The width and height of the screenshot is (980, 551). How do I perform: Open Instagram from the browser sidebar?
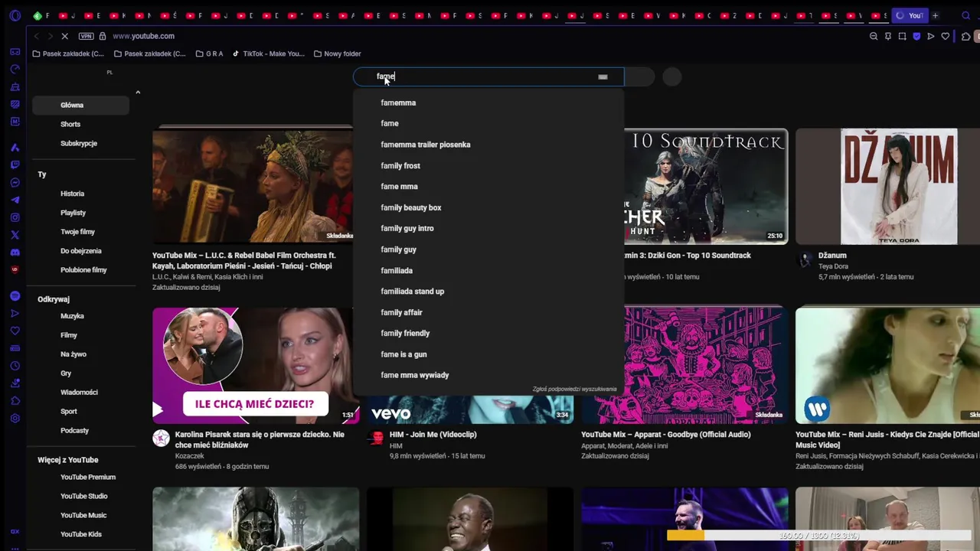15,217
